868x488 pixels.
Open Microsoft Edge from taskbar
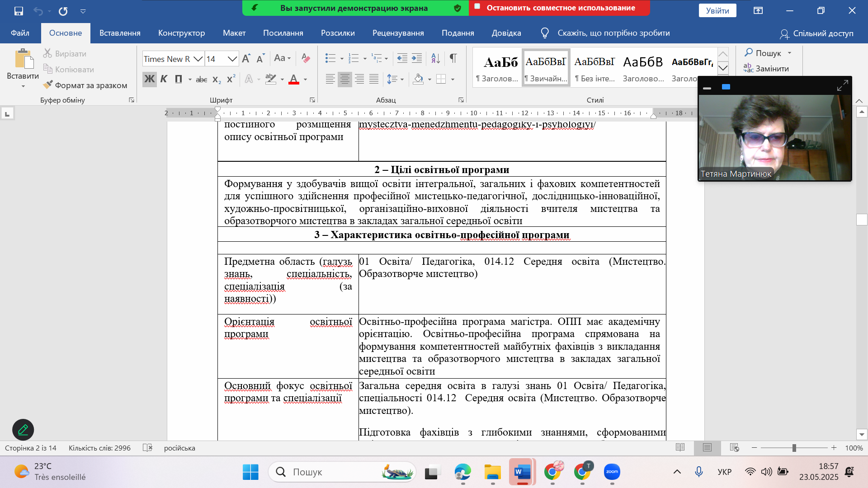coord(462,472)
